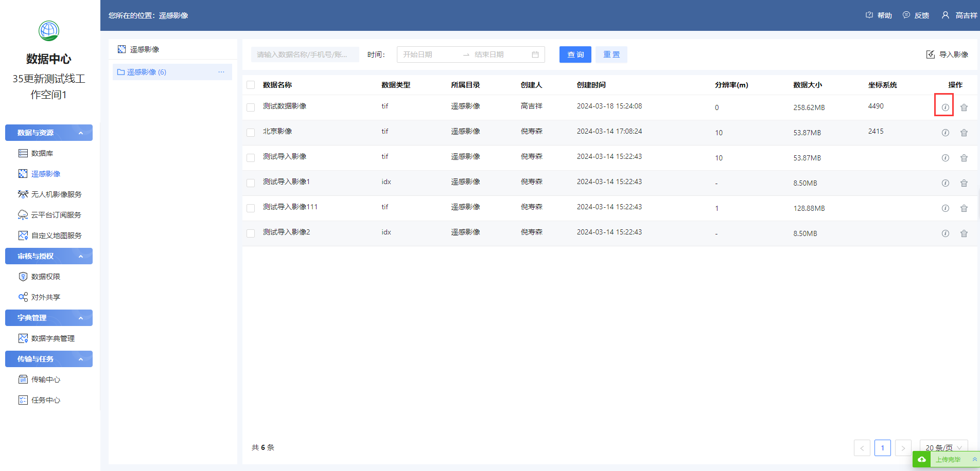Click the 反馈 feedback icon
The height and width of the screenshot is (471, 980).
(x=906, y=15)
